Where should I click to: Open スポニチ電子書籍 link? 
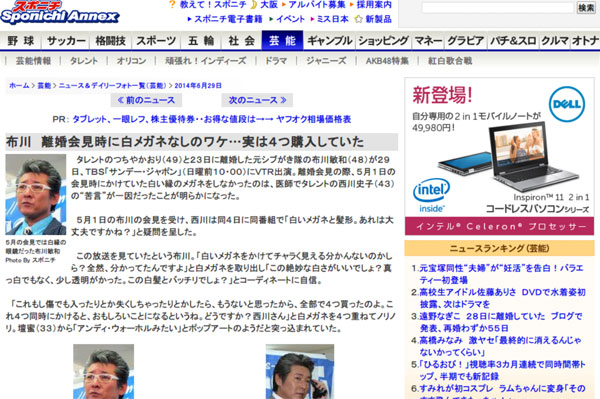(228, 19)
